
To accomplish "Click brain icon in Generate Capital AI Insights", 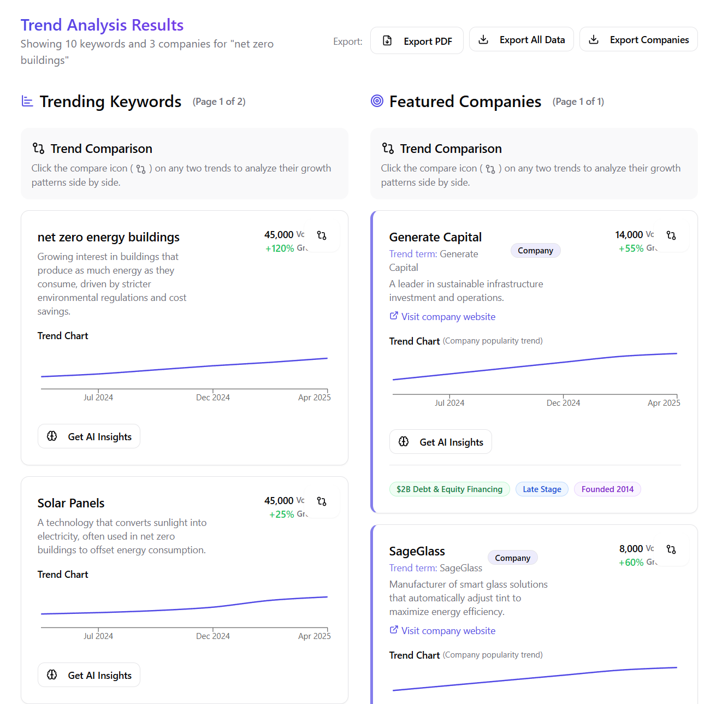I will click(404, 441).
